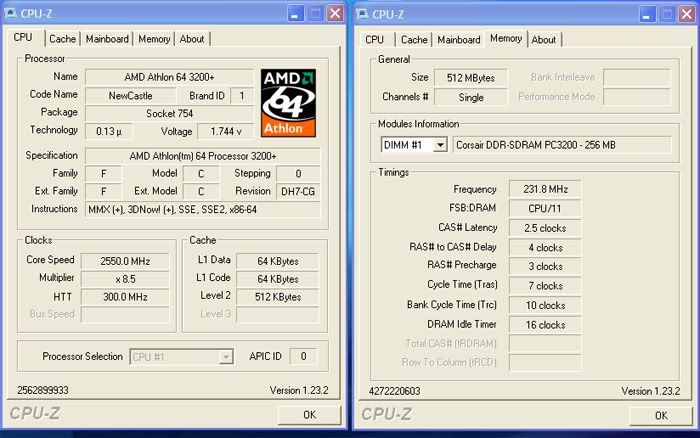Minimize the left CPU-Z window
700x438 pixels.
(295, 13)
